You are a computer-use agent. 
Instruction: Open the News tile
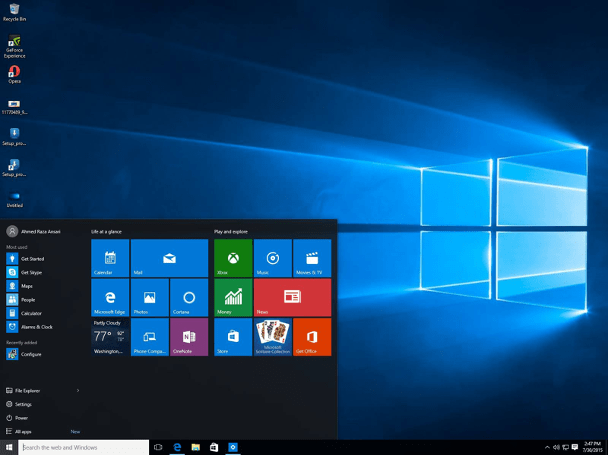tap(292, 297)
